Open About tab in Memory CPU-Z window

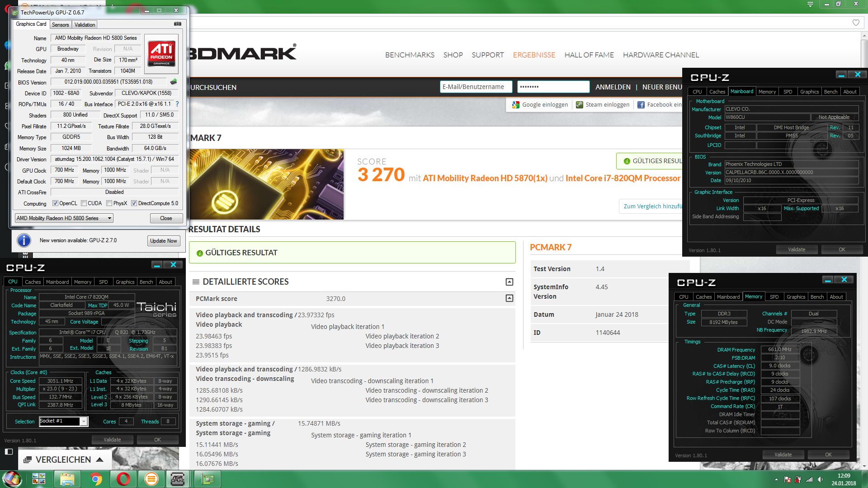pos(836,297)
